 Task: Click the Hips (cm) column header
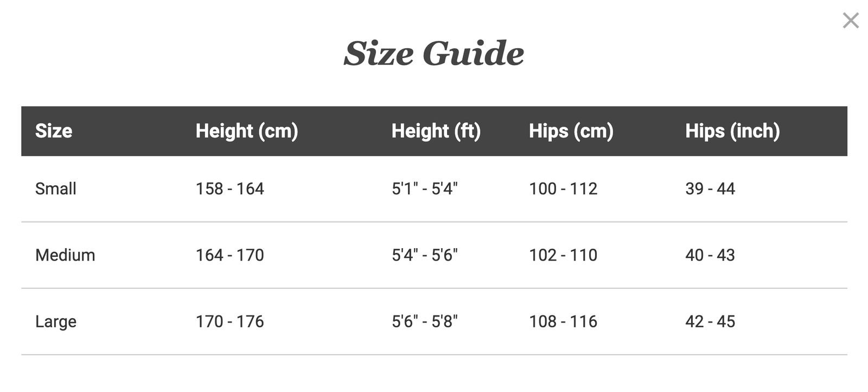(x=571, y=131)
